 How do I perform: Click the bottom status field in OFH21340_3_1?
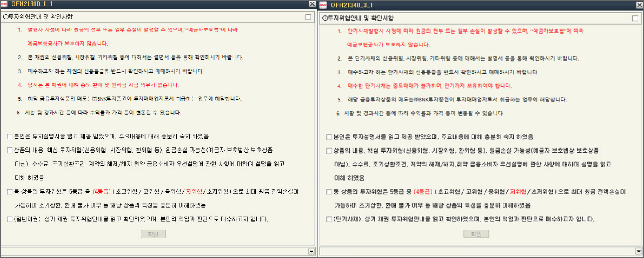477,251
